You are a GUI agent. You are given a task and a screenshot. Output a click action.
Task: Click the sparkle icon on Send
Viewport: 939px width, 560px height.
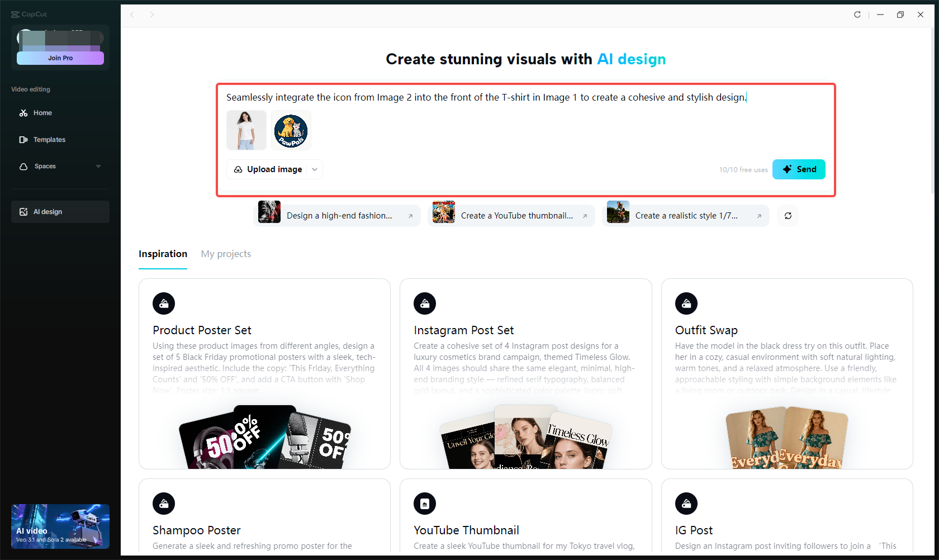click(787, 169)
